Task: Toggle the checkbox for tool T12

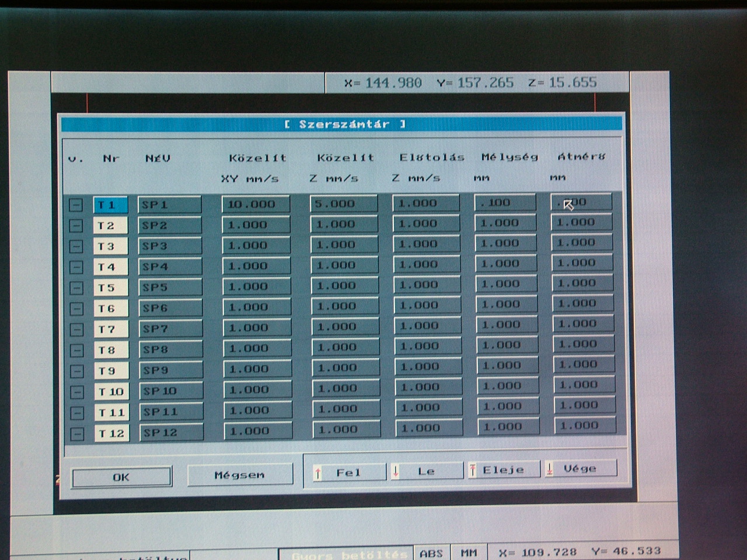Action: point(76,433)
